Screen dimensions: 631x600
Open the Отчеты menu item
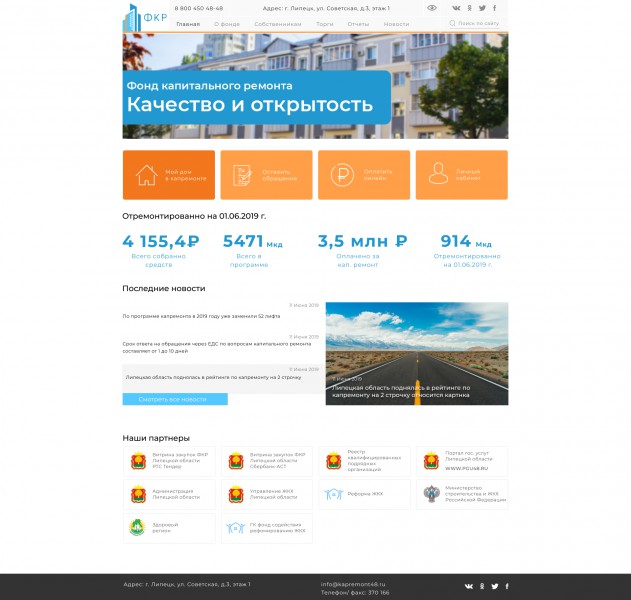[x=358, y=24]
